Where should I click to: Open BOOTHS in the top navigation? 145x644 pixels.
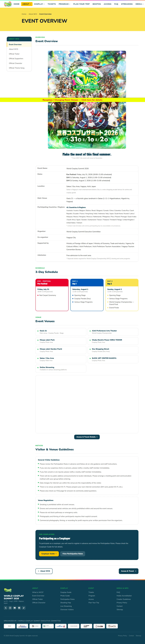(x=97, y=4)
